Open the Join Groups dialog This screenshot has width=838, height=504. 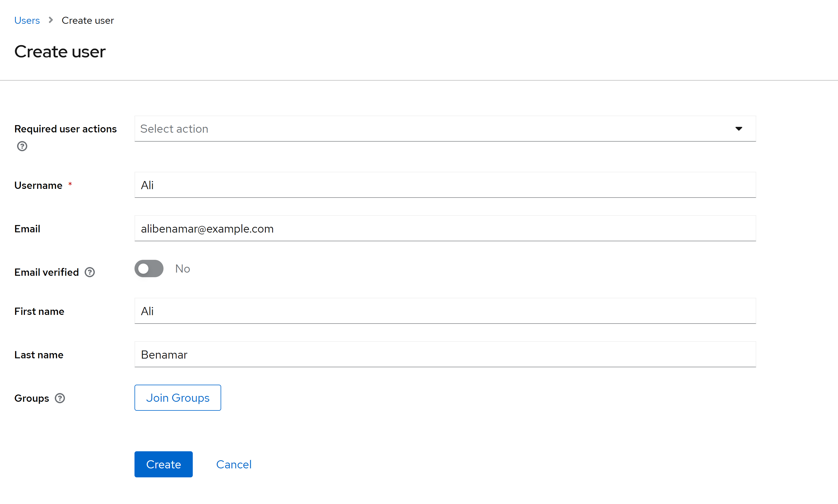coord(177,397)
